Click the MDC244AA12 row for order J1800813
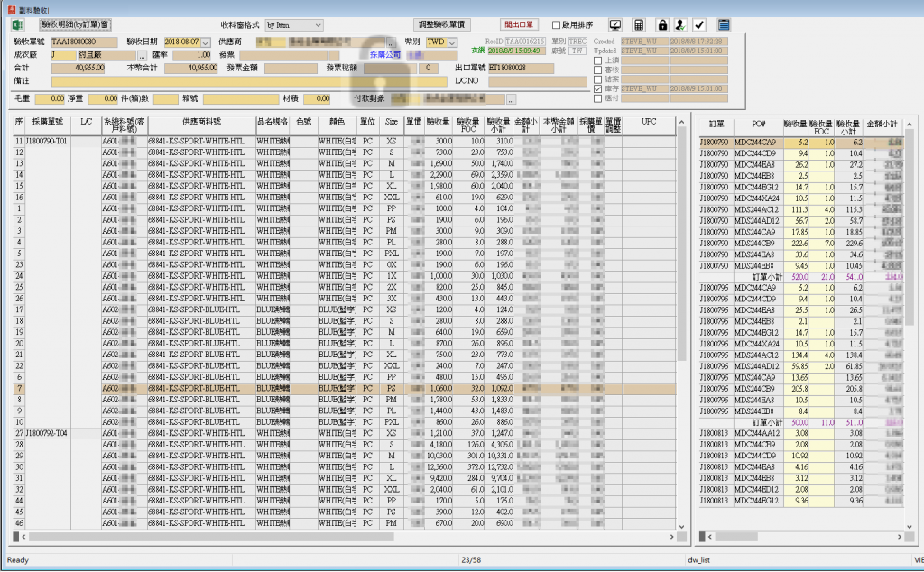924x572 pixels. (x=801, y=434)
